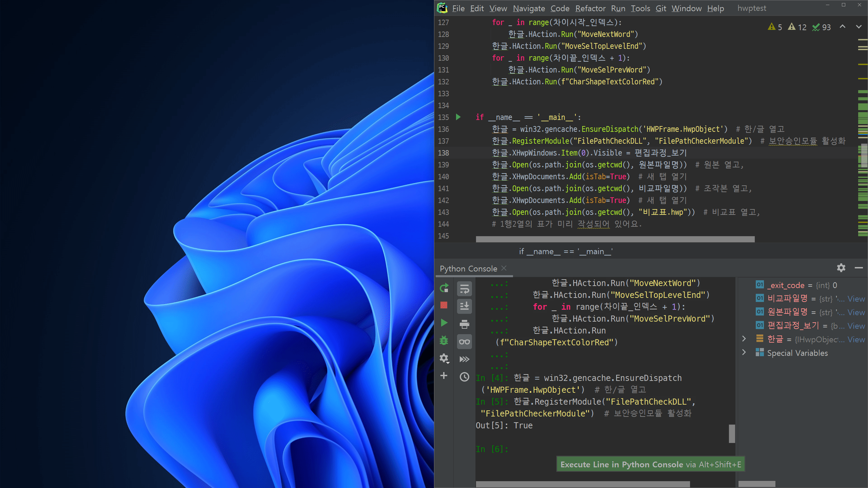Screen dimensions: 868x488
Task: Print console output with printer icon
Action: pos(464,324)
